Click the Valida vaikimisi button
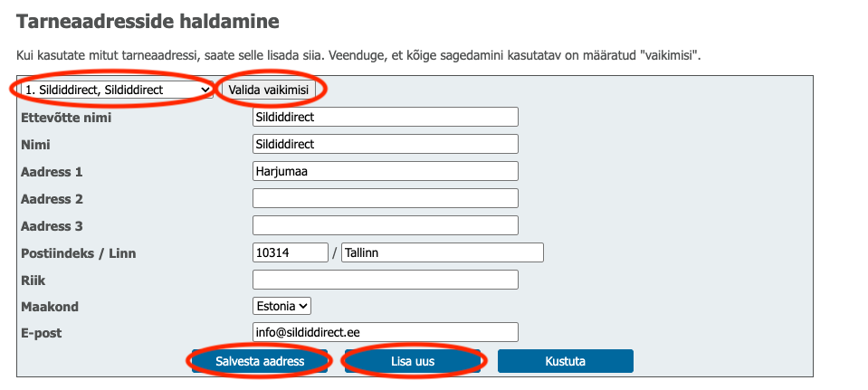This screenshot has height=390, width=868. (x=268, y=90)
